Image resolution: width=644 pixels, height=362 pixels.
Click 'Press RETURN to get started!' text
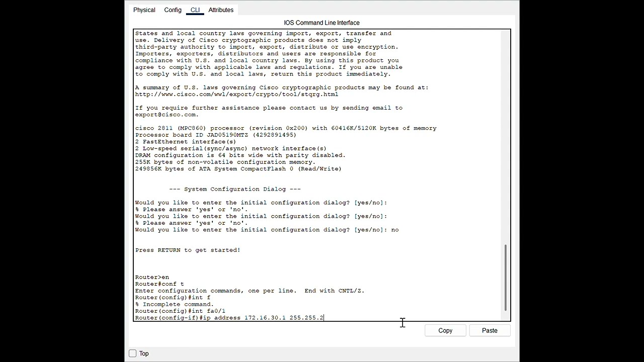[188, 250]
